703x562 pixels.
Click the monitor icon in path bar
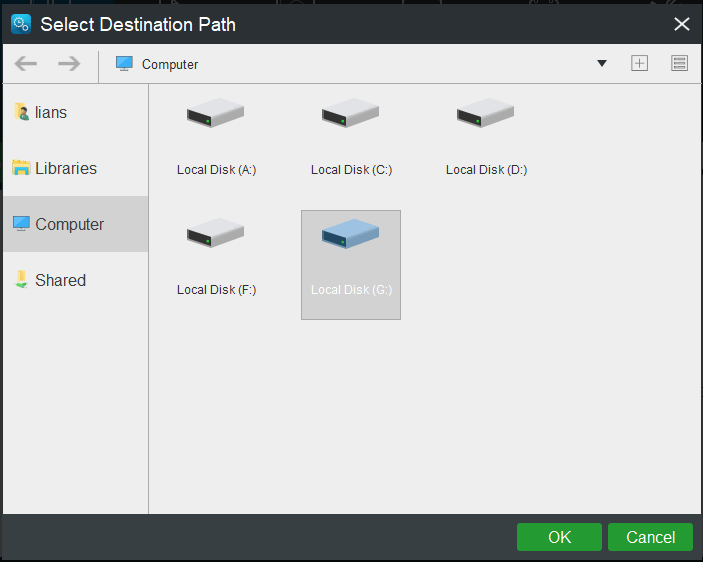click(124, 64)
